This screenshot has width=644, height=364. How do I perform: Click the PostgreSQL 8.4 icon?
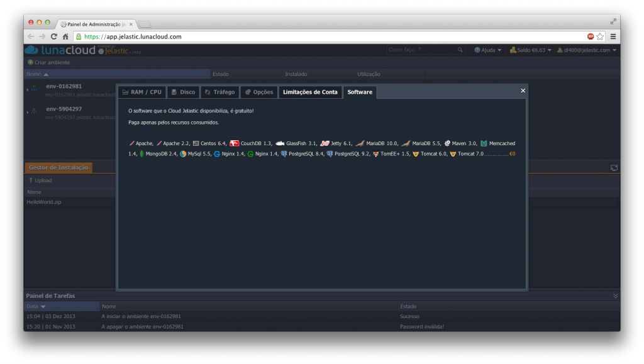tap(284, 154)
